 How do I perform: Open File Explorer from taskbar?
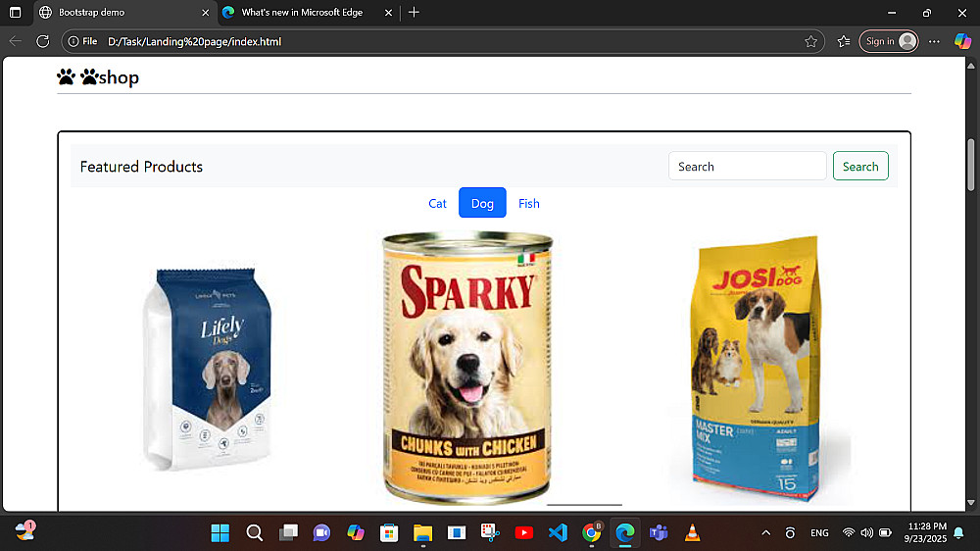[422, 533]
